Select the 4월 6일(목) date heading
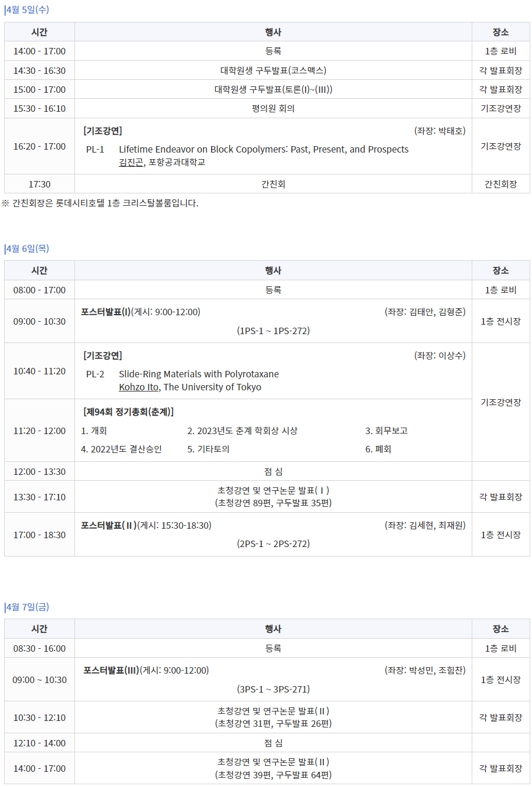This screenshot has width=532, height=786. click(27, 248)
